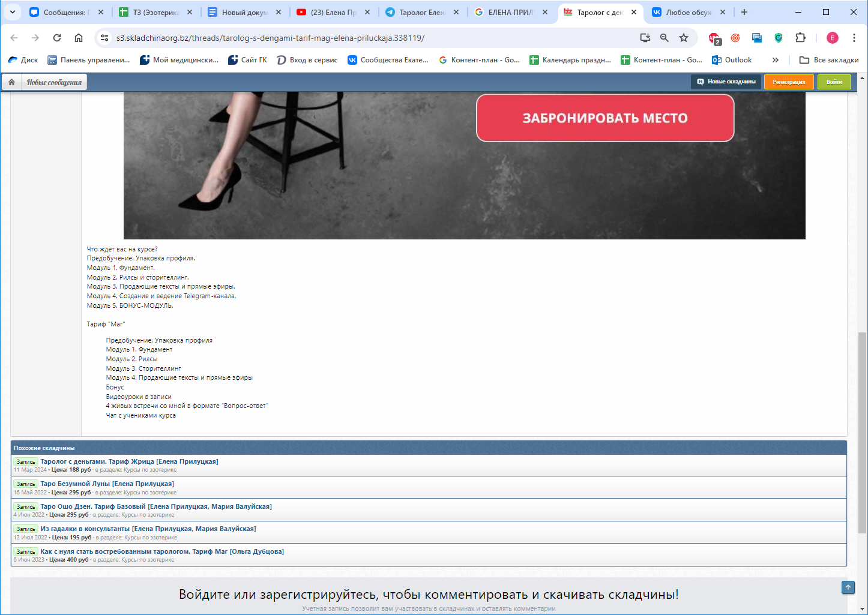This screenshot has width=868, height=615.
Task: Go forward one page in the browser
Action: [x=35, y=38]
